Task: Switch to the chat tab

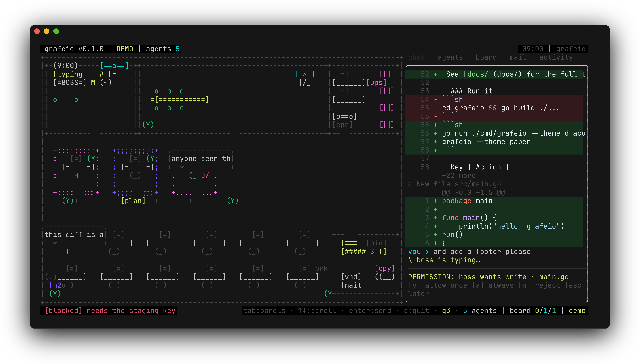Action: point(416,57)
